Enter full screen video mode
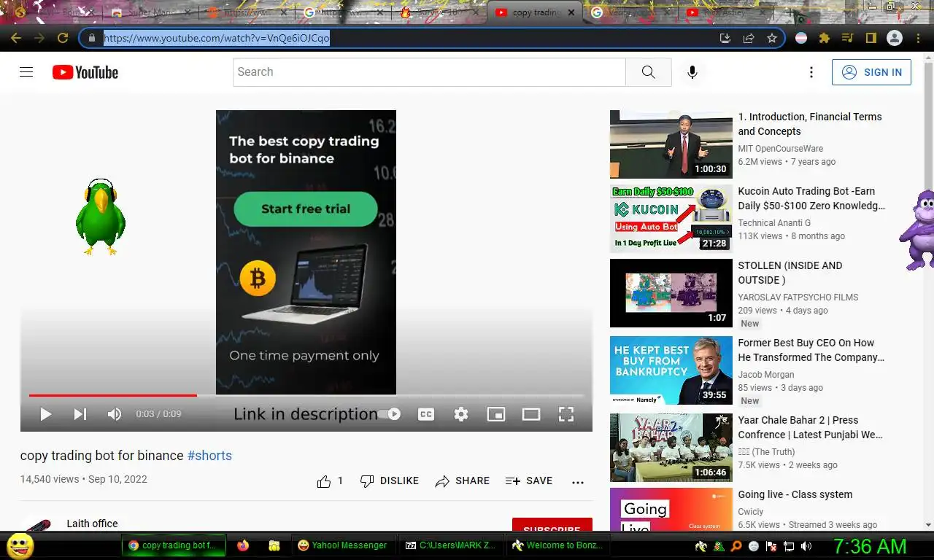 coord(566,414)
